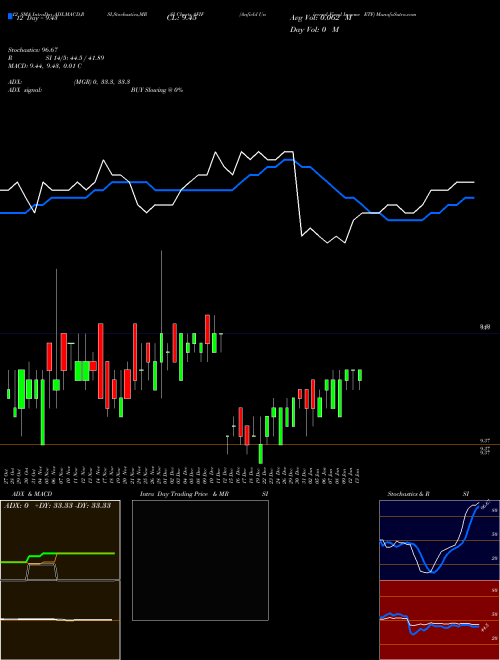Click the 'Stochastics & R' panel title
500x660 pixels.
[408, 494]
